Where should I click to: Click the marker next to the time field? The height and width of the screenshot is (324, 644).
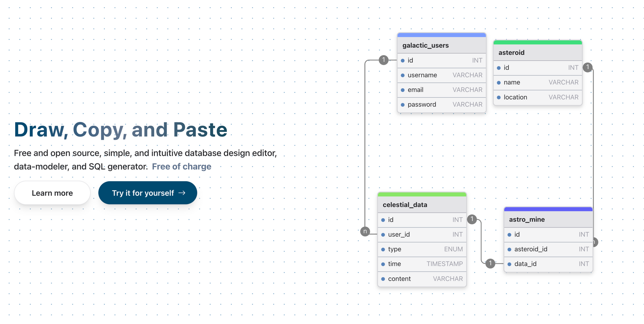click(383, 264)
